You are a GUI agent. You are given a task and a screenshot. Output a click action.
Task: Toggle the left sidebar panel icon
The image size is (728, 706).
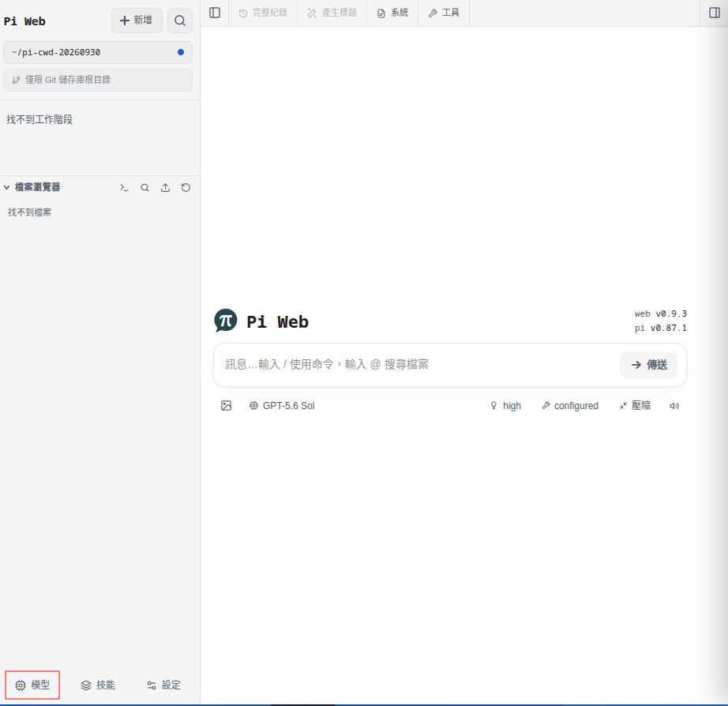[x=215, y=13]
